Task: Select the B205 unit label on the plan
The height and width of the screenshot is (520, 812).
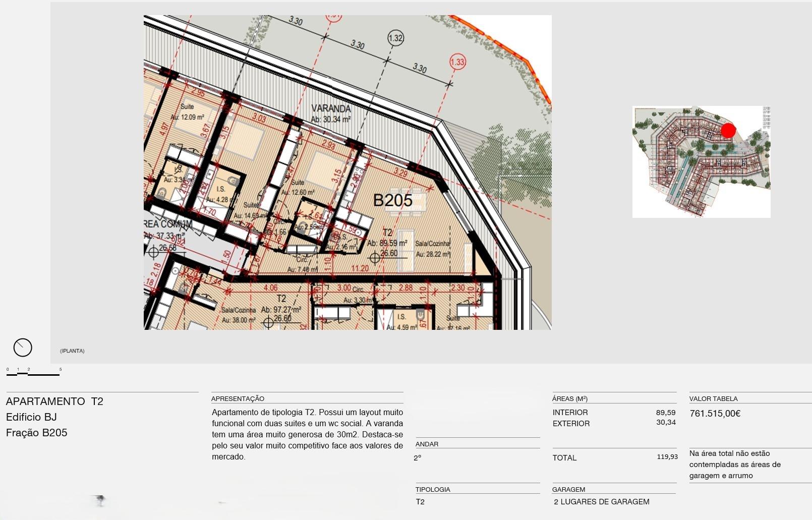Action: (392, 201)
